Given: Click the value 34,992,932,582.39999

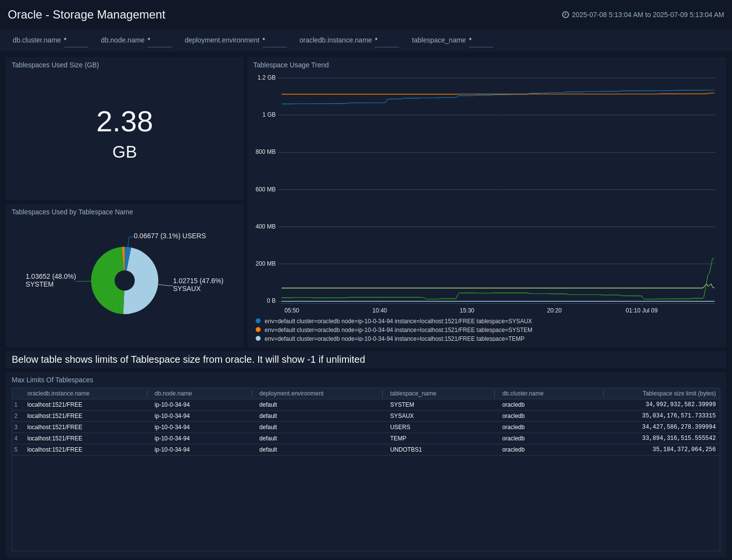Looking at the screenshot, I should pos(681,405).
